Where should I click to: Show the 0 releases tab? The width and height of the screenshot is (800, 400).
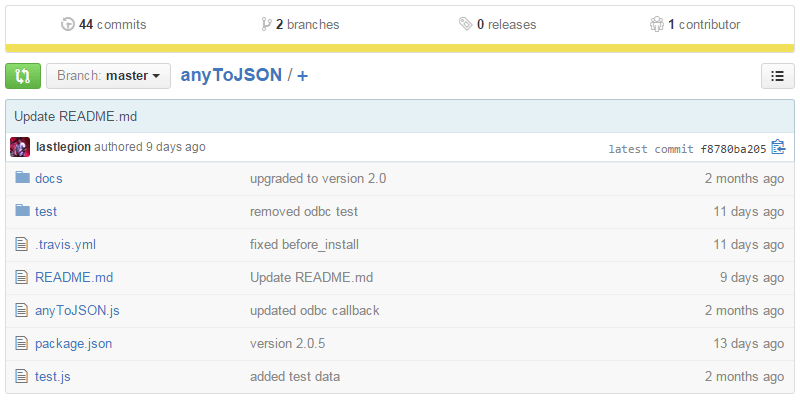(498, 24)
